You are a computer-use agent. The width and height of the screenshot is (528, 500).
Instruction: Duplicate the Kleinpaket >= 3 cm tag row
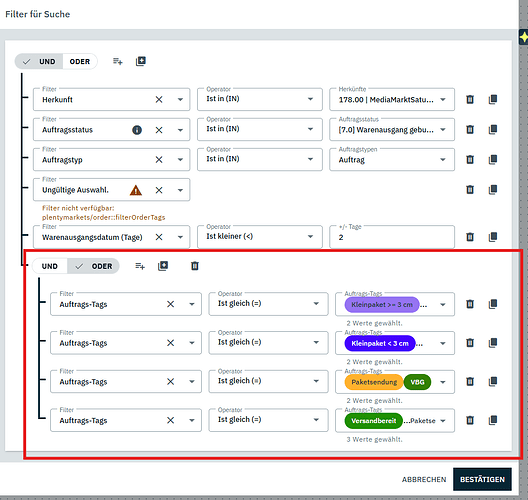click(493, 304)
